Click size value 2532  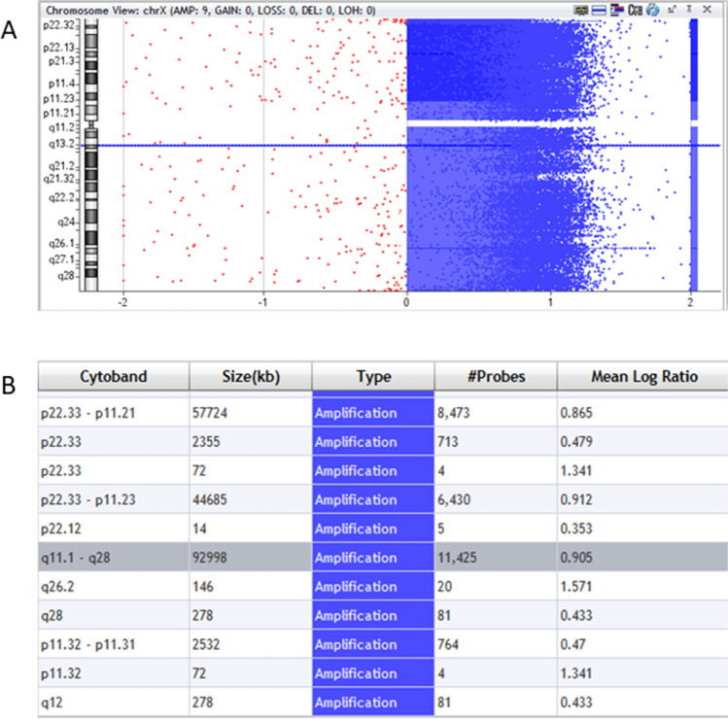pyautogui.click(x=206, y=644)
